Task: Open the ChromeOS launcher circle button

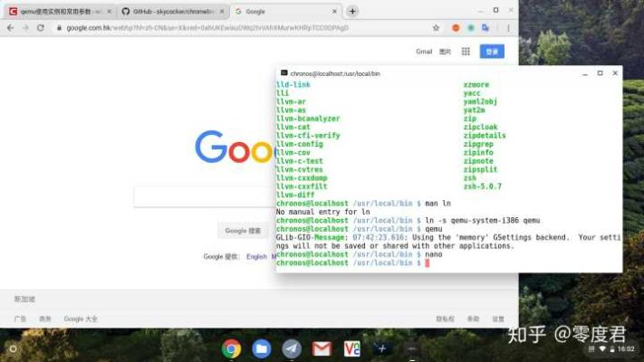Action: tap(13, 348)
